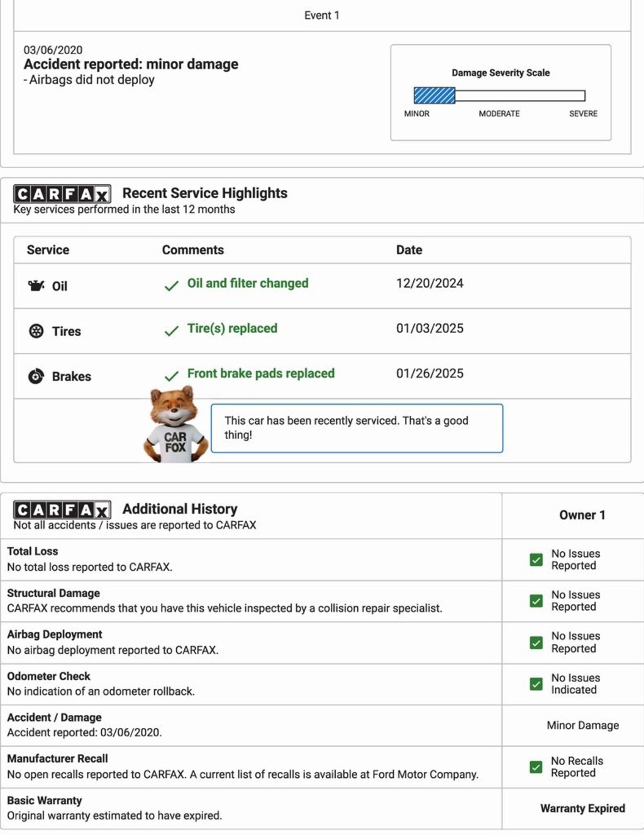Click the tire icon beside Tires

tap(36, 331)
